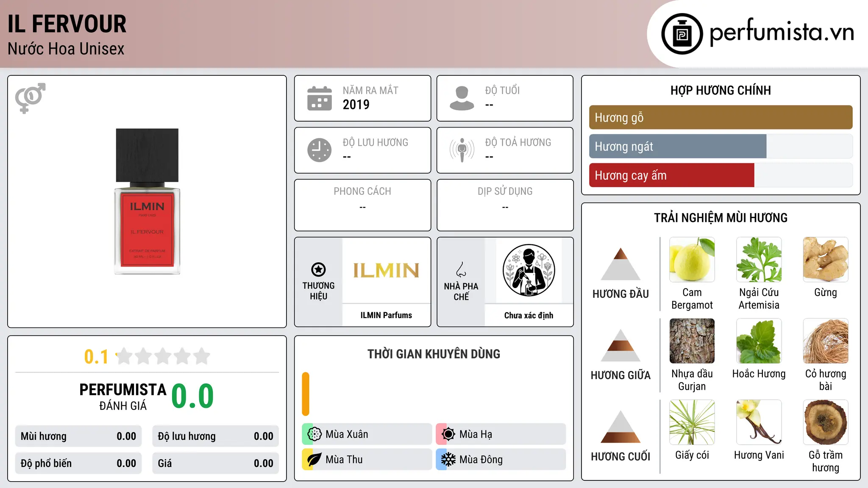Click the green 0.0 Perfumista score
The height and width of the screenshot is (488, 868).
[x=192, y=396]
